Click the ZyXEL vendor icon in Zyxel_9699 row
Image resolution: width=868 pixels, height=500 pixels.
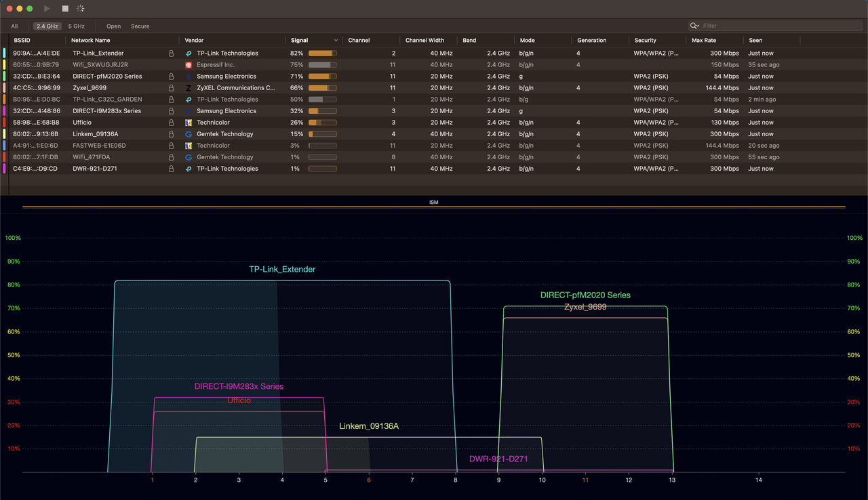(x=188, y=87)
